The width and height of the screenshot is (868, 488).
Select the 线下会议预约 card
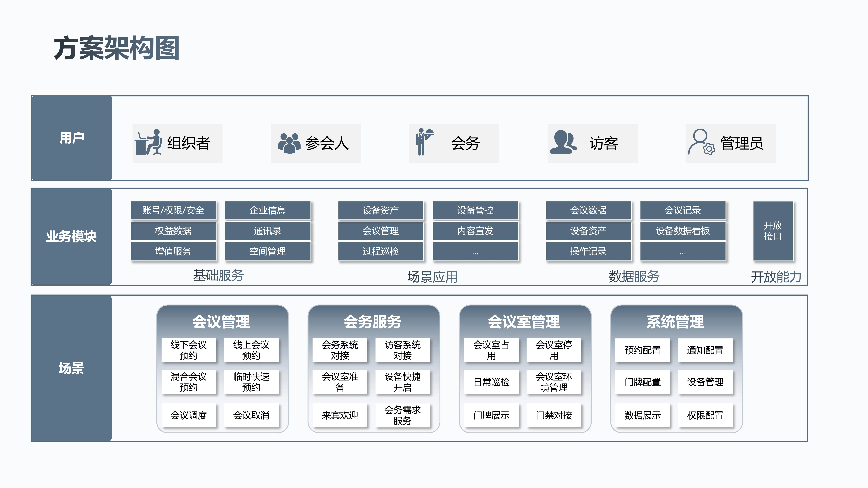click(189, 350)
